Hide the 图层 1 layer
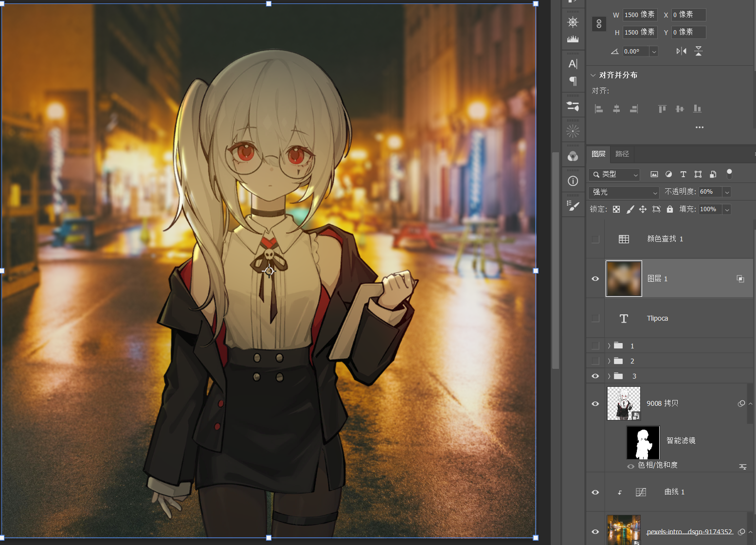The height and width of the screenshot is (545, 756). click(x=595, y=279)
